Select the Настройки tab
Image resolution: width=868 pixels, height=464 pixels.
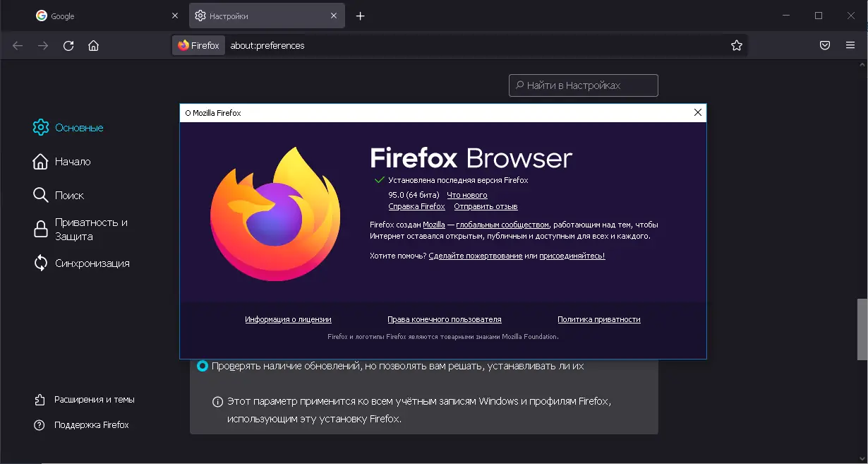[x=267, y=16]
